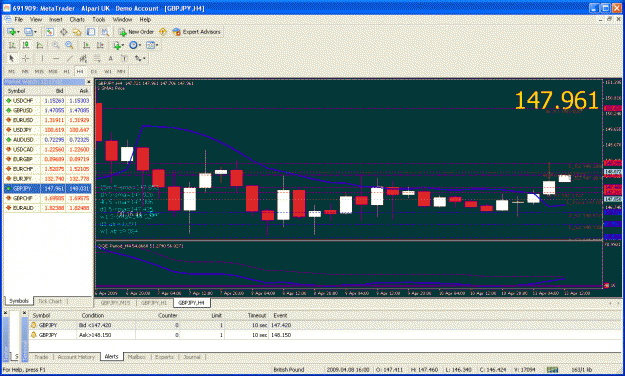Switch to D1 timeframe

pyautogui.click(x=94, y=71)
